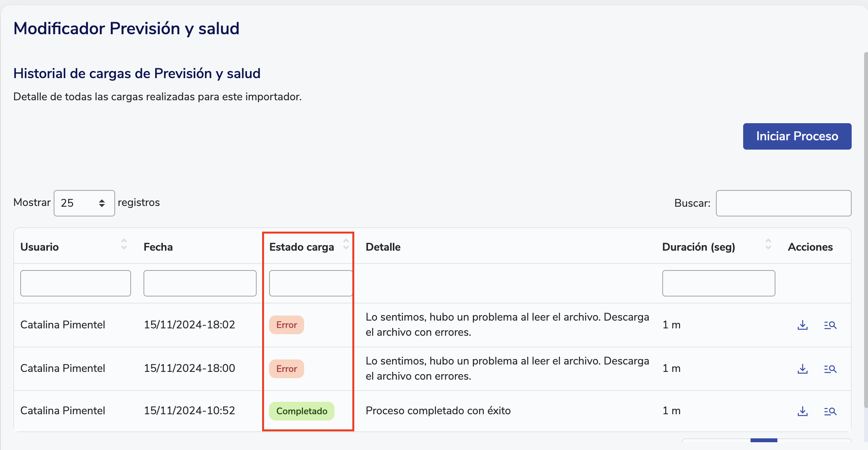
Task: Open the Mostrar registros count dropdown
Action: tap(84, 203)
